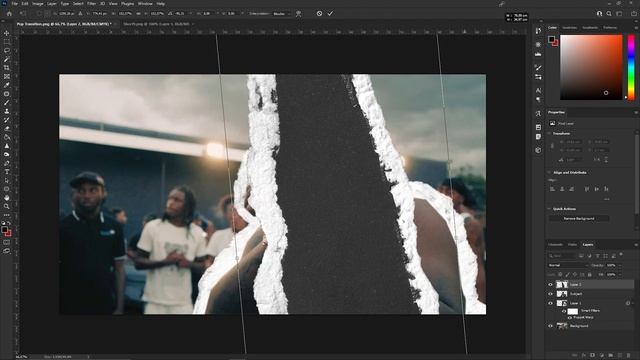Select the Rectangular Marquee tool
Image resolution: width=640 pixels, height=360 pixels.
click(x=7, y=42)
